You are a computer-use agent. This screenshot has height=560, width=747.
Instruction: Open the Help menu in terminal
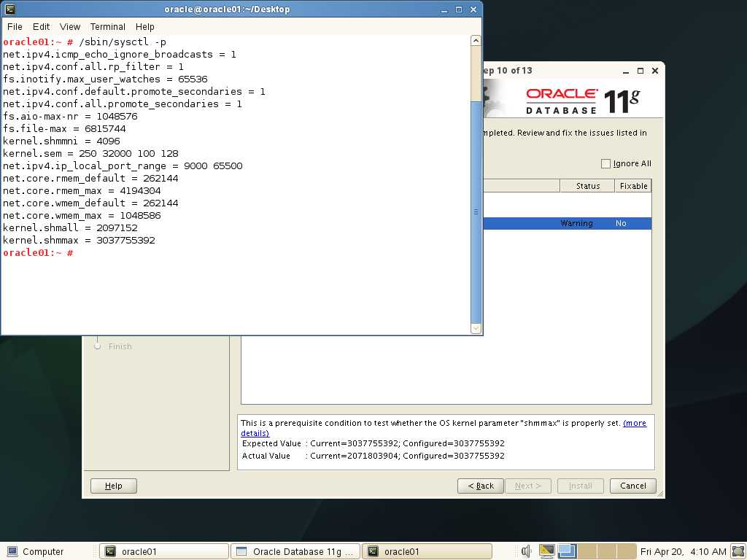coord(145,27)
